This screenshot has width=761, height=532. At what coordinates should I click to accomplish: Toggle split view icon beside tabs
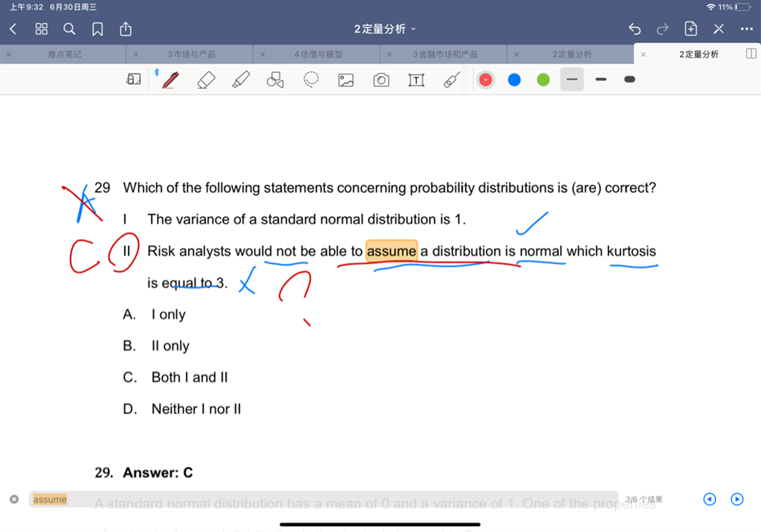pos(751,53)
